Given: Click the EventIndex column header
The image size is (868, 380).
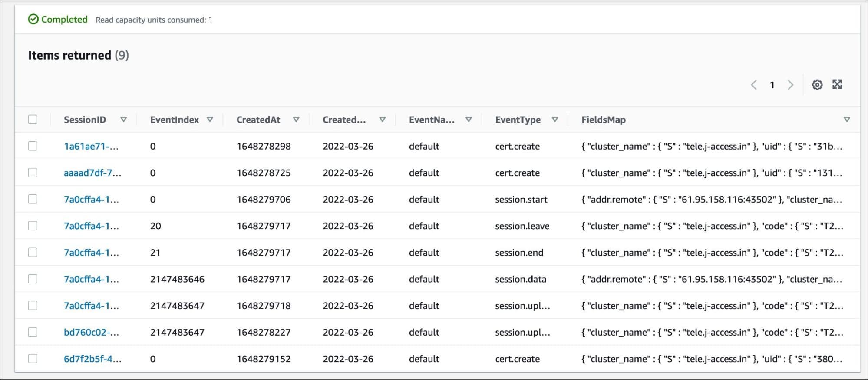Looking at the screenshot, I should pos(175,120).
